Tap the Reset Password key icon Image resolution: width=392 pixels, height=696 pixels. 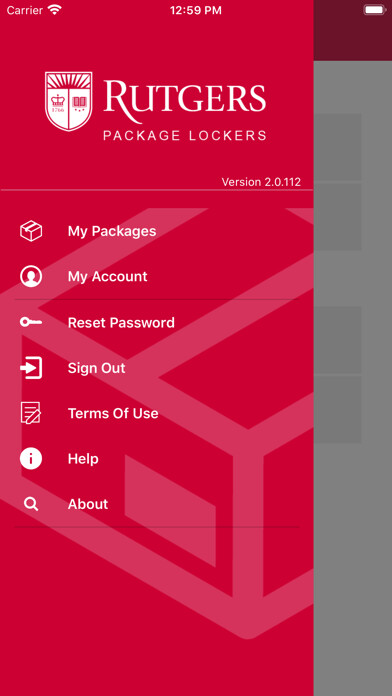tap(31, 322)
